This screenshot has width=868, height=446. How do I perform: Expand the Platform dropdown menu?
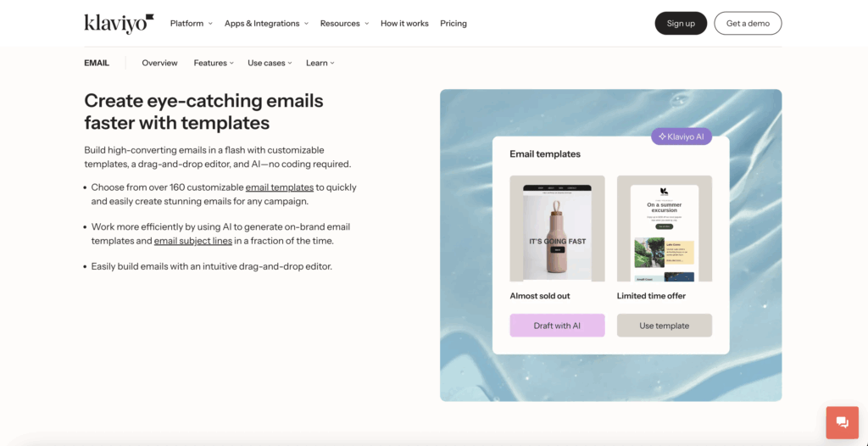click(x=191, y=24)
